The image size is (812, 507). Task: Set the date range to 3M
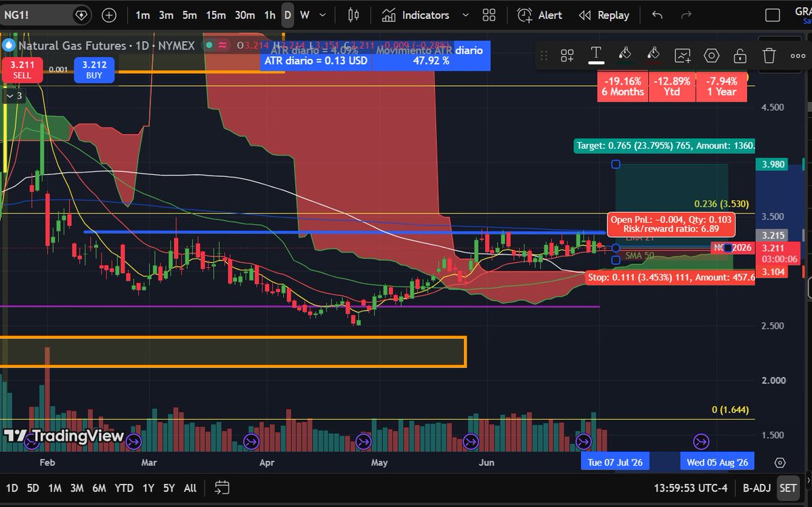[x=77, y=488]
